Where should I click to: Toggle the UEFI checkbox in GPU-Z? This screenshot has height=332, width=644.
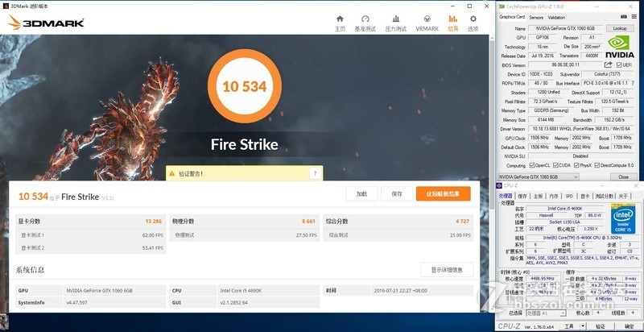pyautogui.click(x=618, y=65)
